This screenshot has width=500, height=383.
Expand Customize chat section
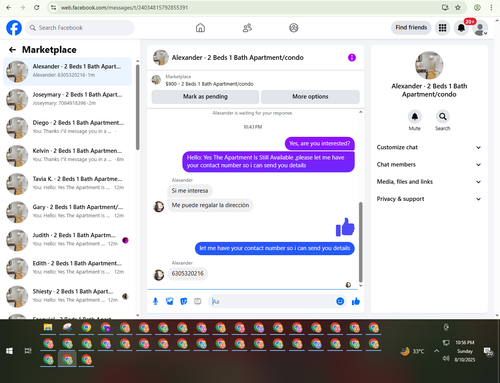429,147
